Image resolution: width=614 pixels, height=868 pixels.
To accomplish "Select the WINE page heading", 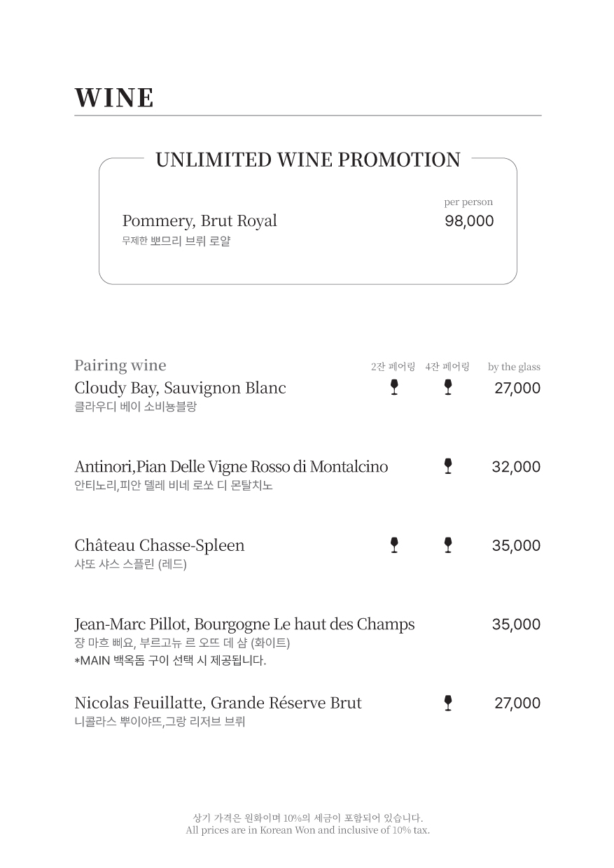I will point(114,98).
